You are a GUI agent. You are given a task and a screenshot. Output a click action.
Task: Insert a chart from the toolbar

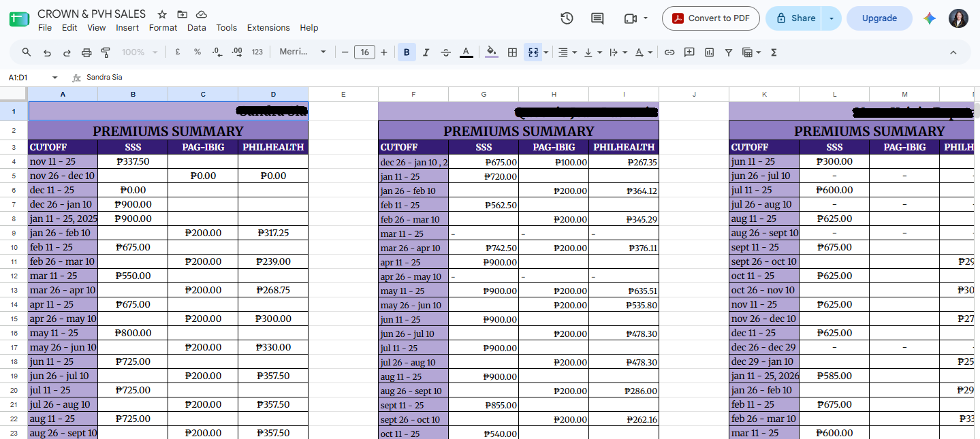click(709, 52)
